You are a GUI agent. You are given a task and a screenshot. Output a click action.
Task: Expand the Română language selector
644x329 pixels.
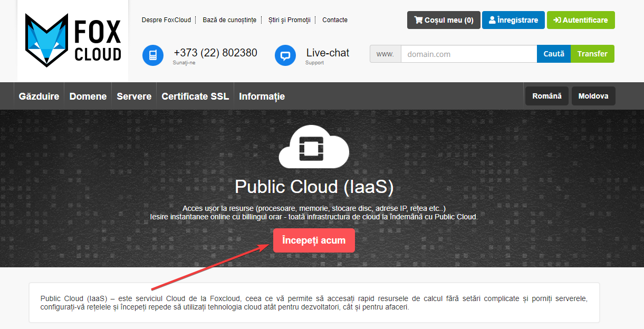tap(547, 96)
